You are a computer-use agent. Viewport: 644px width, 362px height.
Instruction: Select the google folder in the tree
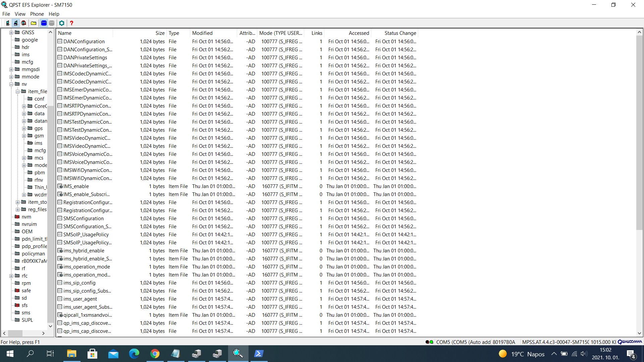(30, 40)
